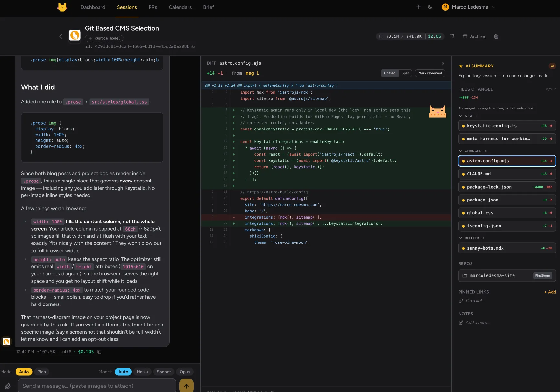Click the folder icon in the repo row
This screenshot has width=560, height=392.
(x=465, y=276)
